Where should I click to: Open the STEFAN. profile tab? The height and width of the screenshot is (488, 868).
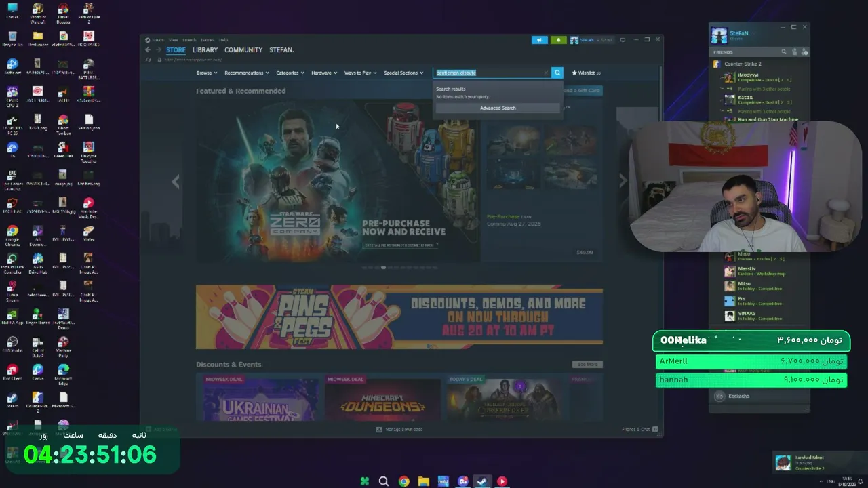pos(281,50)
